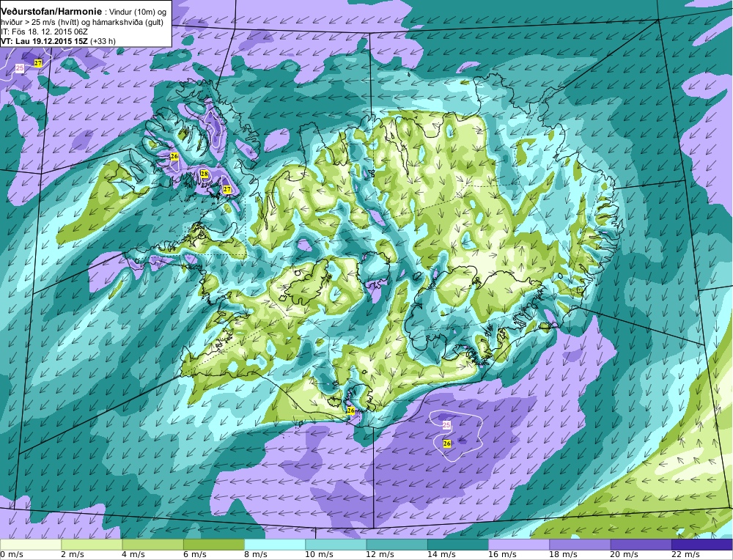
Task: Click the '12 m/s' legend label
Action: [x=380, y=555]
